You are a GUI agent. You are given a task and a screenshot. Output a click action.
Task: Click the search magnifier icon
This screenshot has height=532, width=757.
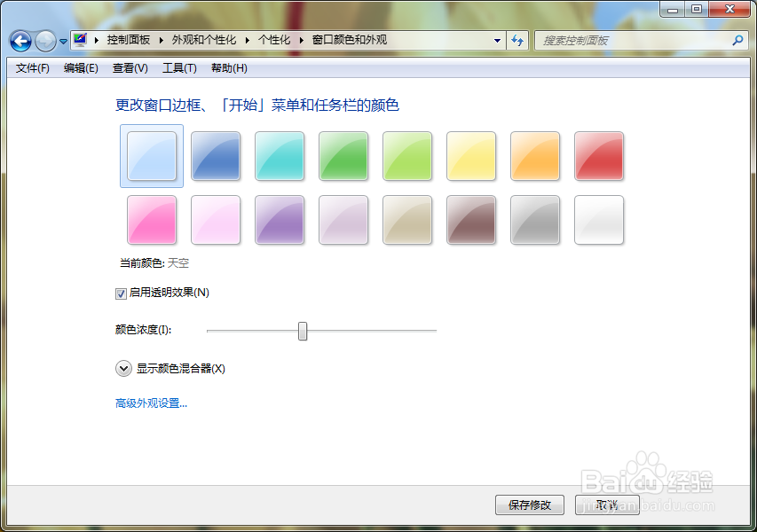737,41
